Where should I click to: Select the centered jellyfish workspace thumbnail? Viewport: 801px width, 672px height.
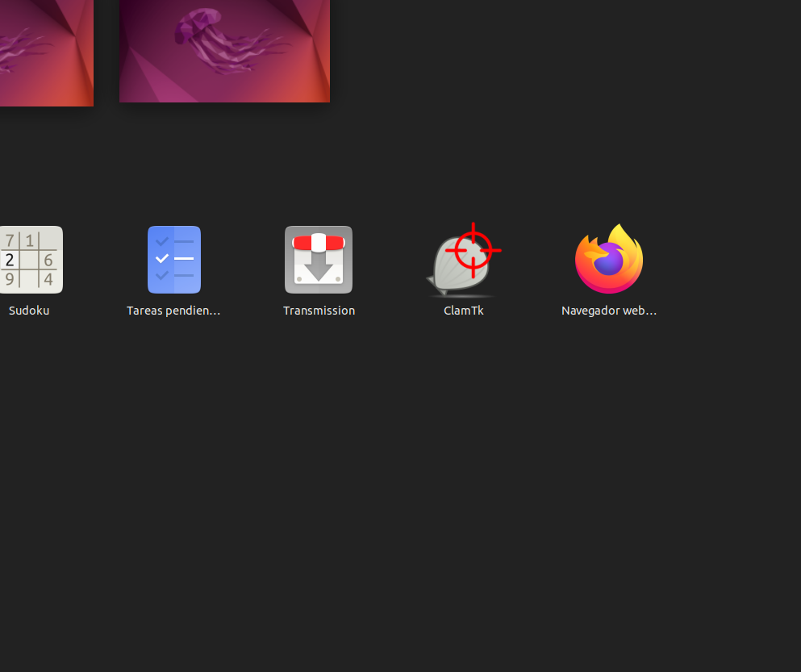[x=225, y=51]
